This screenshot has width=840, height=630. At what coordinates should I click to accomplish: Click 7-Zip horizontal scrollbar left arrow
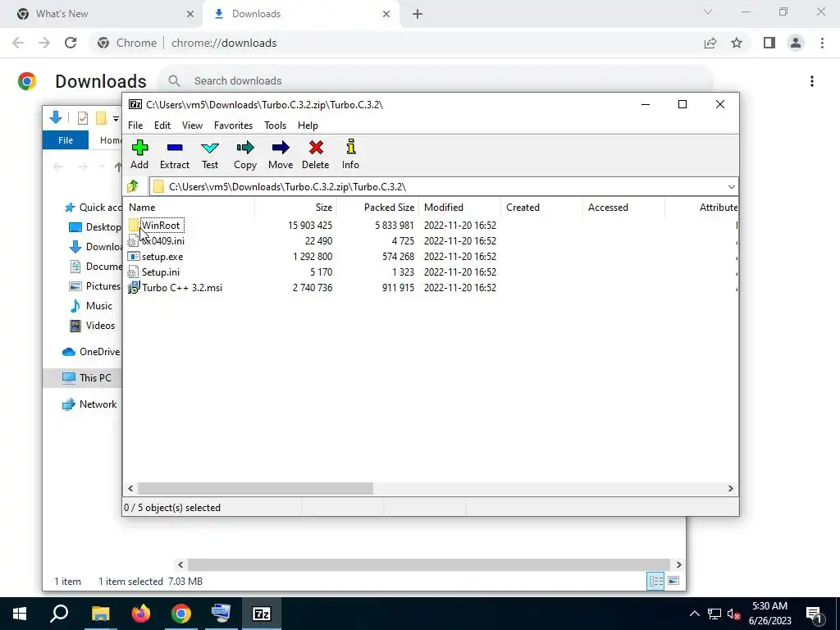[x=130, y=489]
